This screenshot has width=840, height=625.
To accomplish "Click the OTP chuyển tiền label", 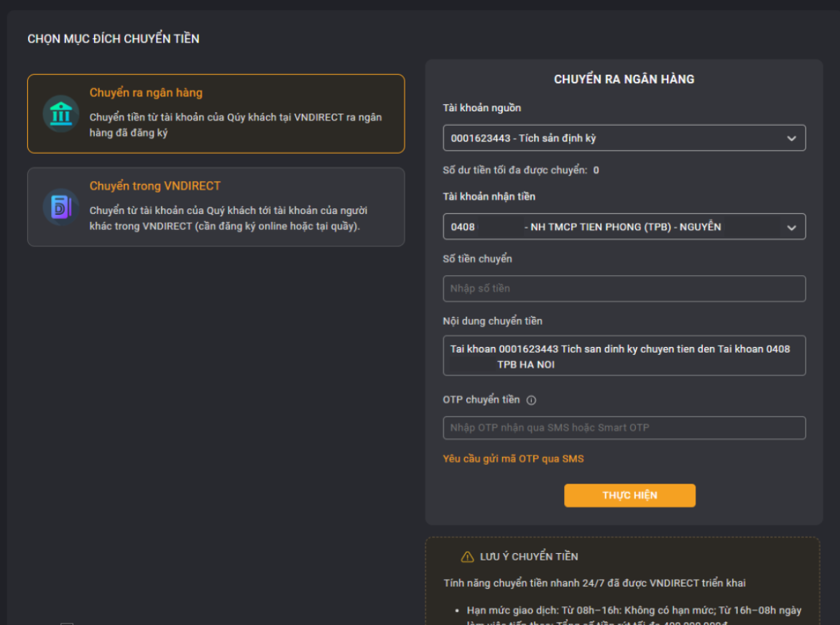I will pyautogui.click(x=481, y=399).
